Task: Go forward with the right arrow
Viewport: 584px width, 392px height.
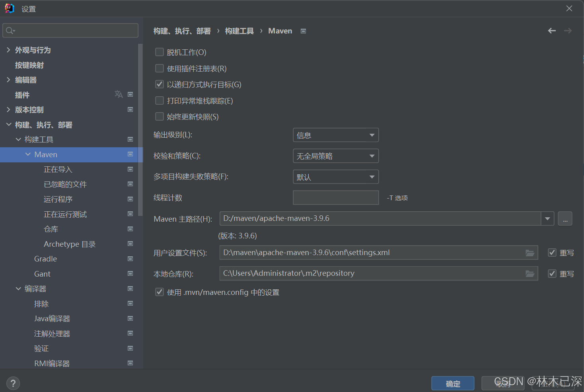Action: 568,31
